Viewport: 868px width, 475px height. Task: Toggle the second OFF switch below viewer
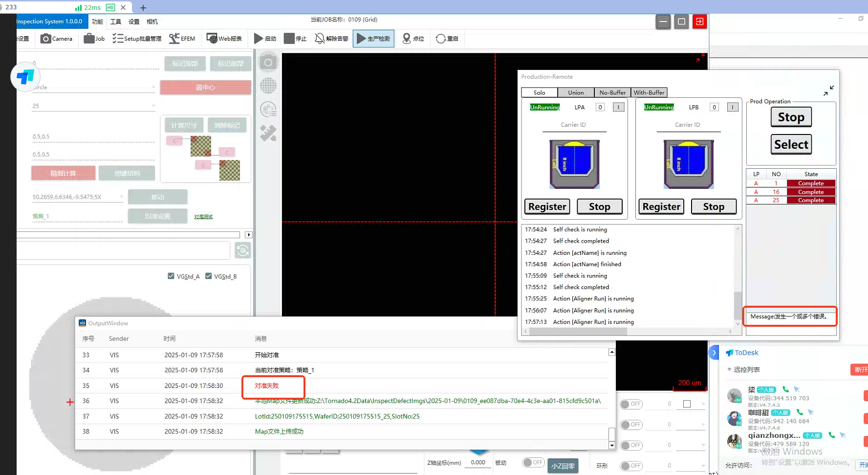(631, 425)
